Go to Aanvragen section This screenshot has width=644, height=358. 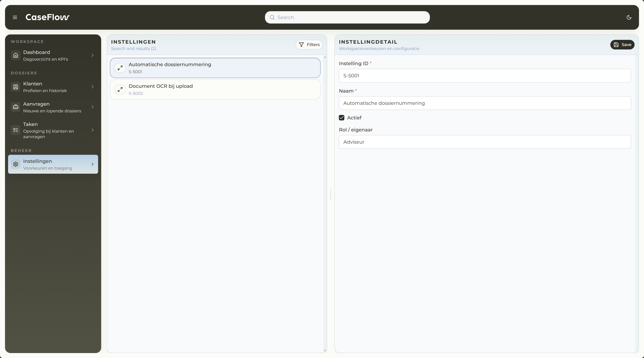53,107
